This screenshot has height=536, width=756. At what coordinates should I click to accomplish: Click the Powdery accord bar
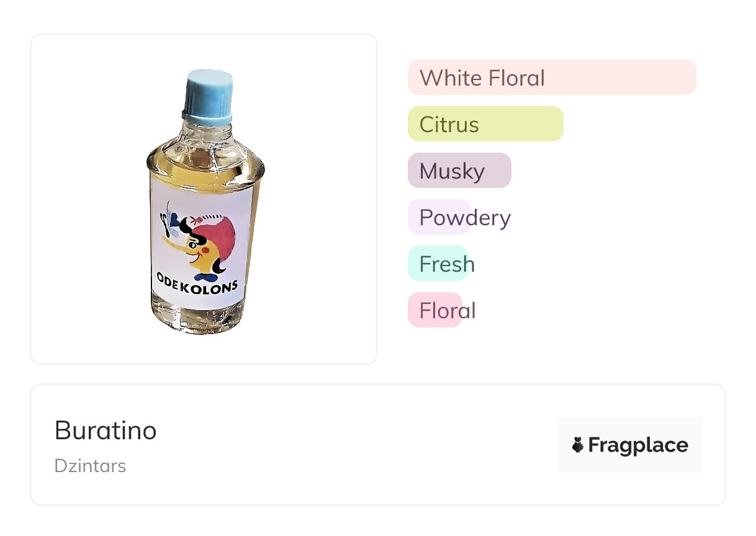coord(439,217)
